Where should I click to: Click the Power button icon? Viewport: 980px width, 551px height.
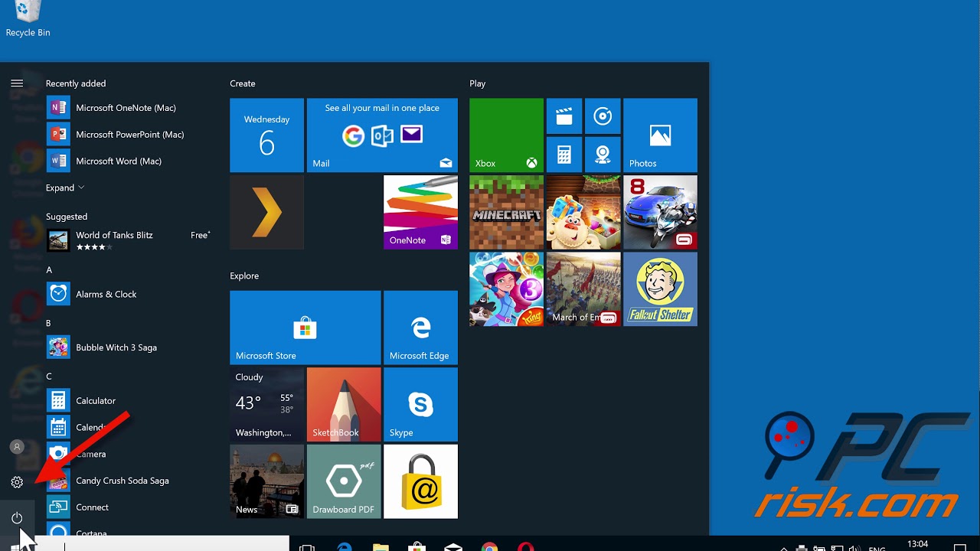coord(17,518)
